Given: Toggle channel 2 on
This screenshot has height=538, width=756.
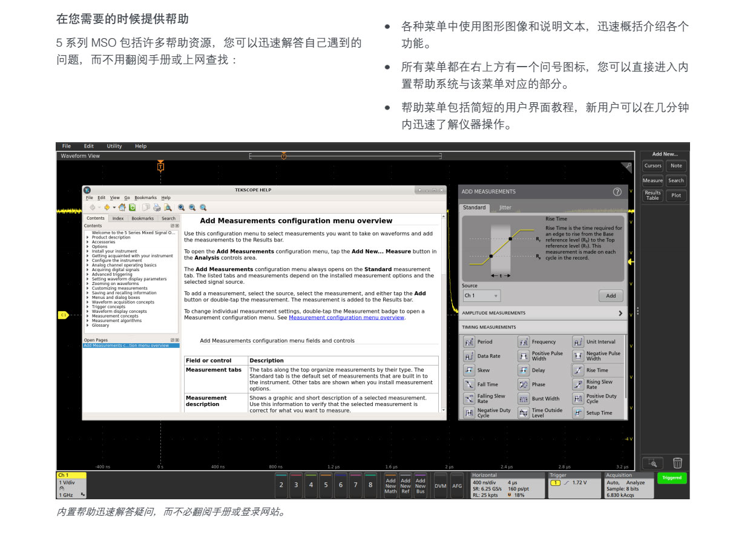Looking at the screenshot, I should coord(281,485).
